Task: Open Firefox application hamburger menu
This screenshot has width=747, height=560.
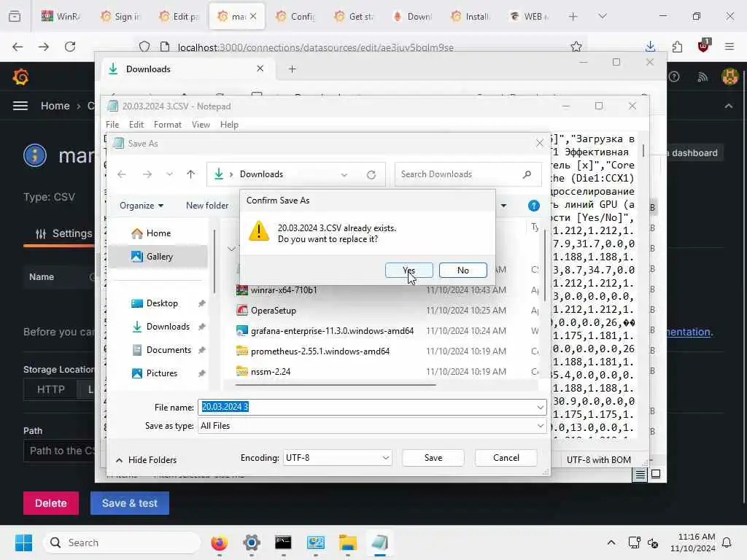Action: click(729, 47)
